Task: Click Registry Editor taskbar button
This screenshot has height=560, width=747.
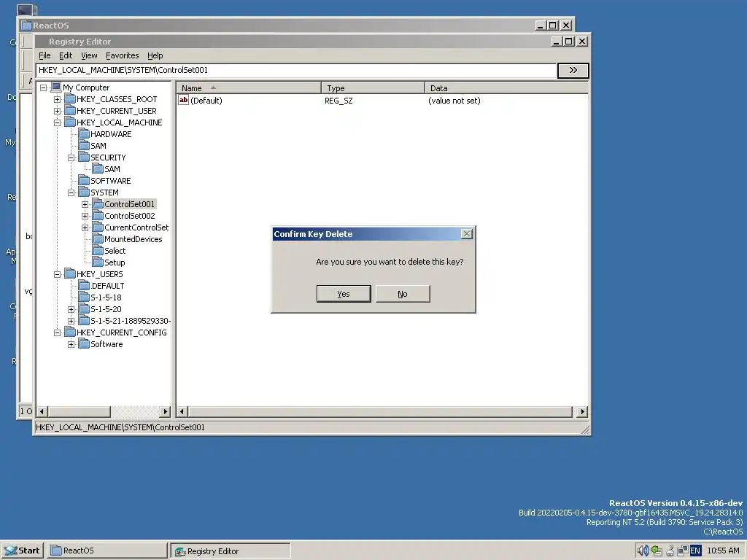Action: tap(231, 551)
